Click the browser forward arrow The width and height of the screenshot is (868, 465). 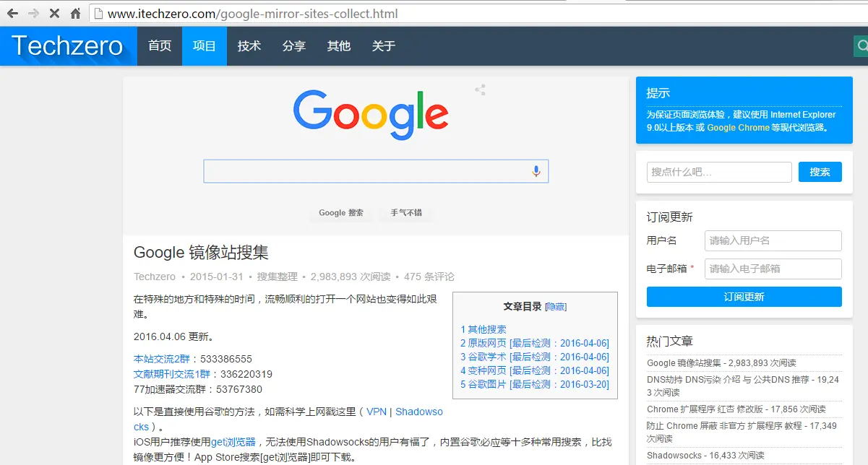pos(33,14)
